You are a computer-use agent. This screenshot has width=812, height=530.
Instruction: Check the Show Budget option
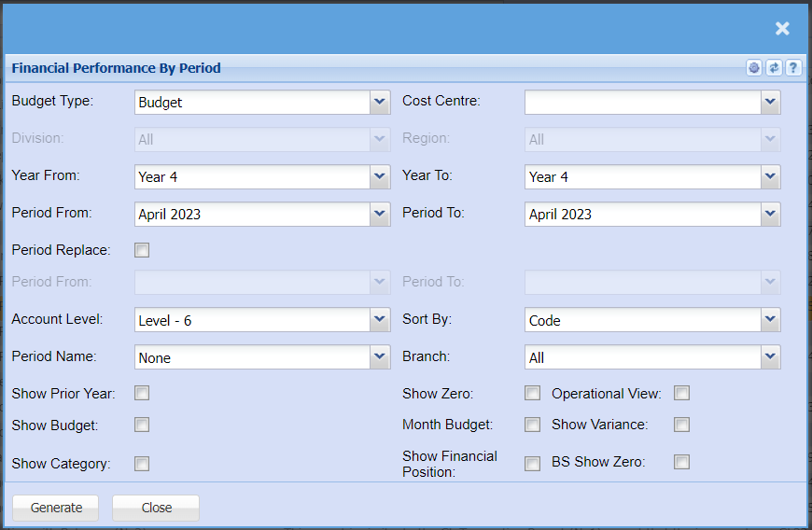tap(142, 425)
